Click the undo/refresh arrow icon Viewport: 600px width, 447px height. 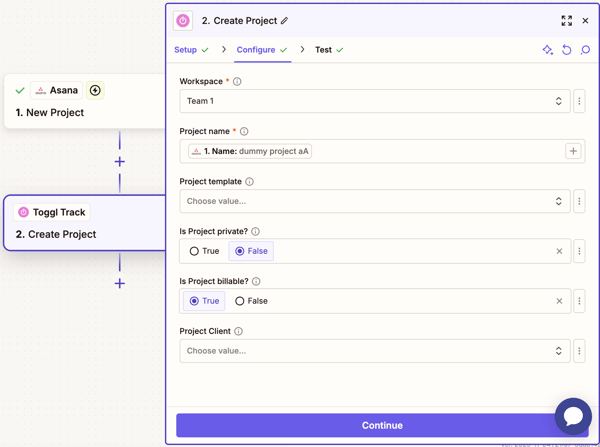tap(567, 50)
